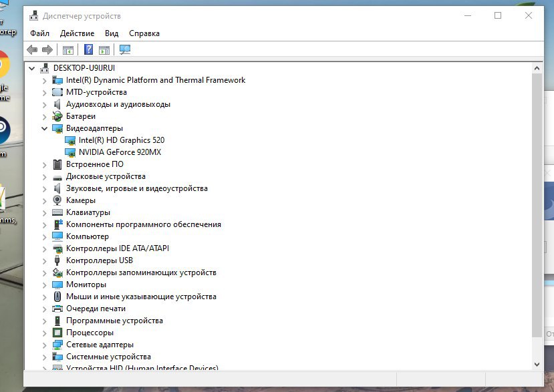This screenshot has height=392, width=554.
Task: Expand the Системные устройства category
Action: (x=44, y=357)
